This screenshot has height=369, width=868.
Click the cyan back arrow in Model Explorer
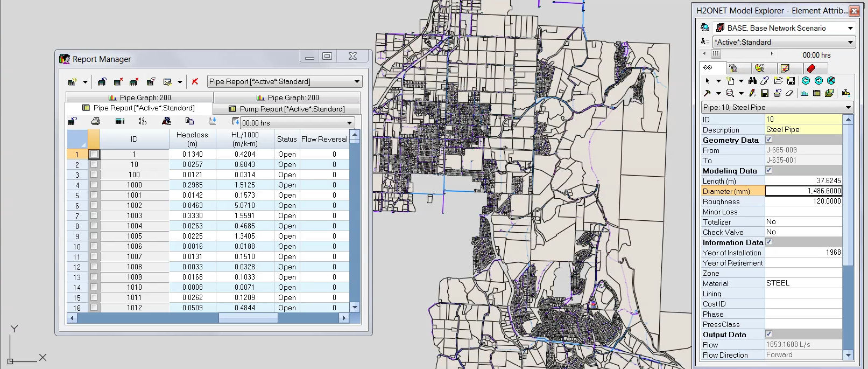pyautogui.click(x=806, y=81)
